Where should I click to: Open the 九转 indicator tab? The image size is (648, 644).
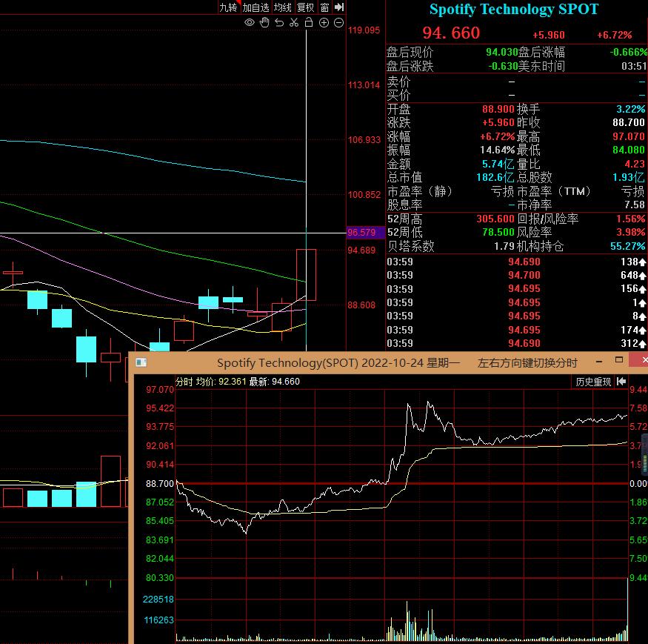[228, 7]
